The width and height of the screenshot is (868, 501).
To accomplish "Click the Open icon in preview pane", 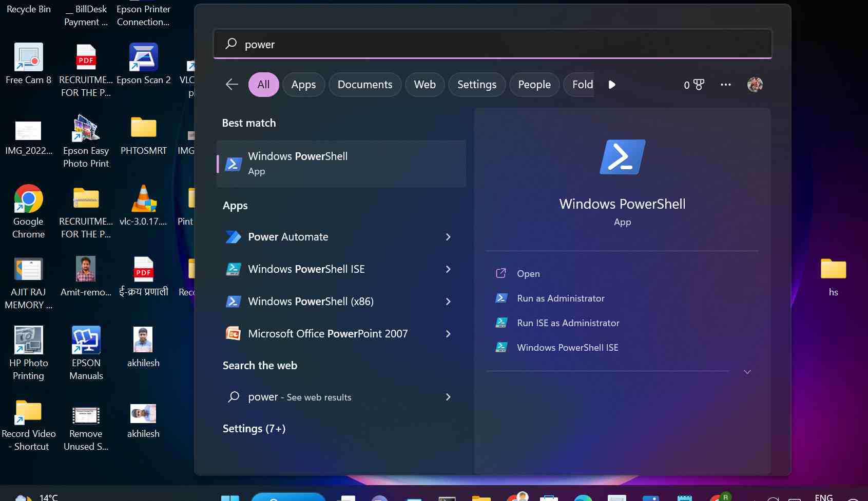I will pyautogui.click(x=501, y=273).
